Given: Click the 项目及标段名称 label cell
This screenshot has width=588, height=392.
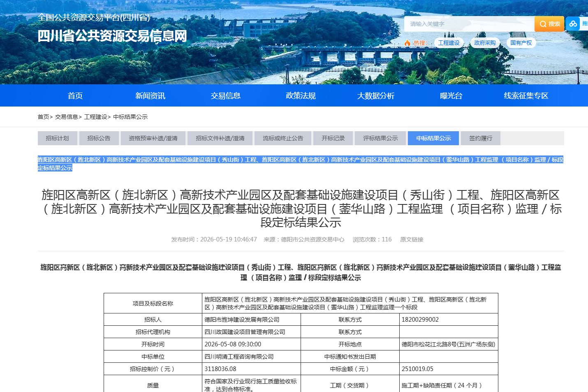Looking at the screenshot, I should (153, 304).
